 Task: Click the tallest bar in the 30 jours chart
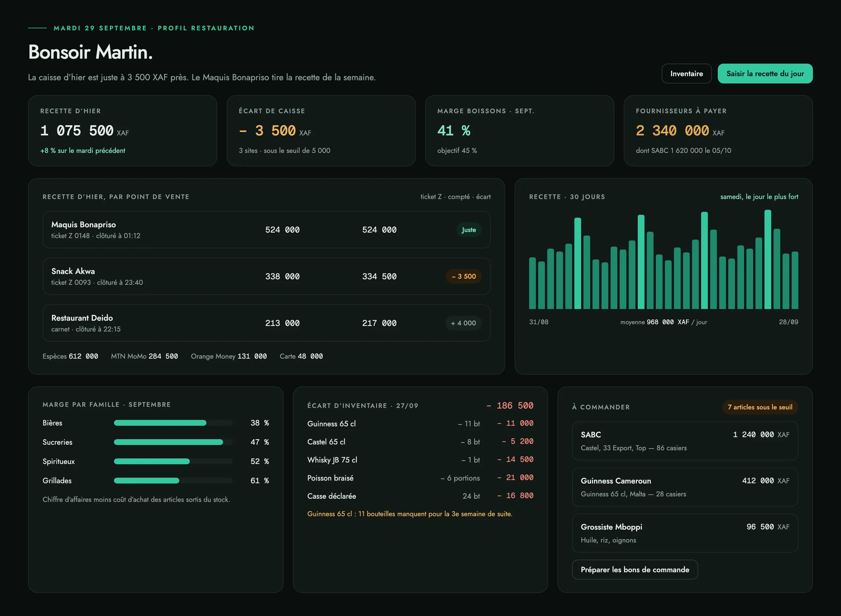767,259
